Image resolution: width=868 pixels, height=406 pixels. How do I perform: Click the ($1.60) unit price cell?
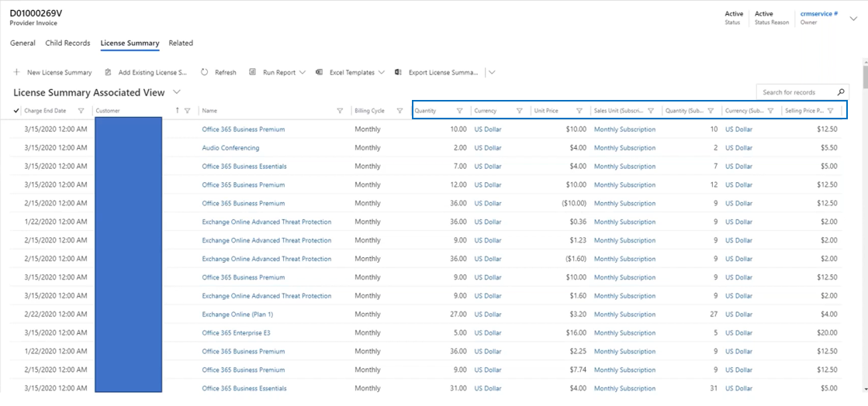point(576,259)
